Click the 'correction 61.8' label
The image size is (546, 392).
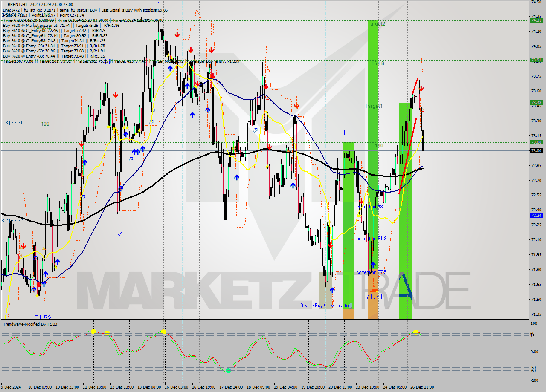pos(372,239)
